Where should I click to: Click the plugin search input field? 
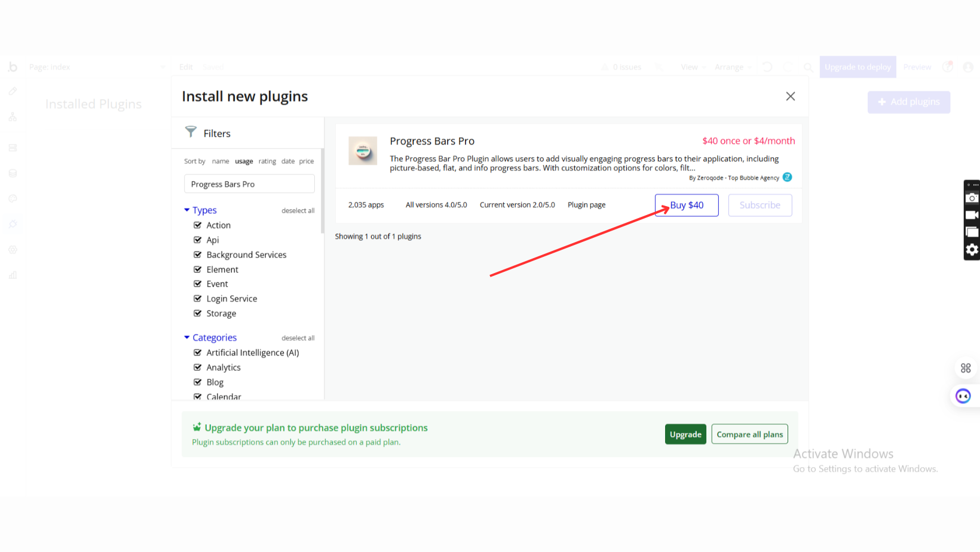click(249, 184)
